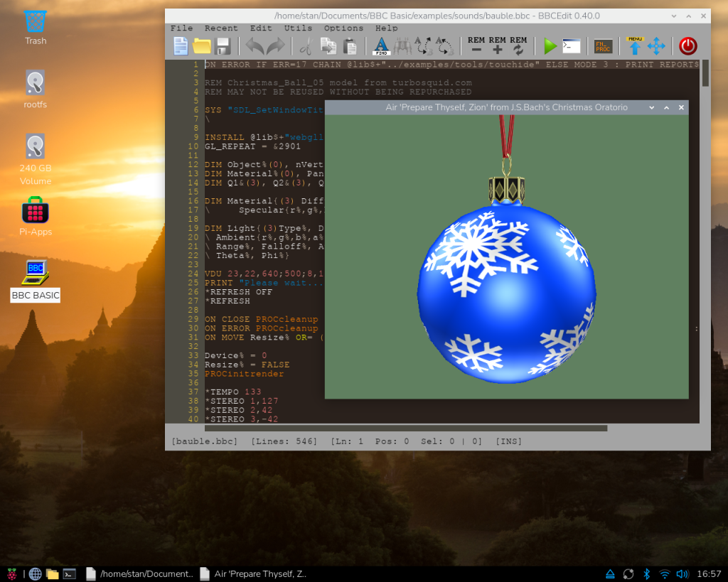Expand the Options menu

[343, 28]
